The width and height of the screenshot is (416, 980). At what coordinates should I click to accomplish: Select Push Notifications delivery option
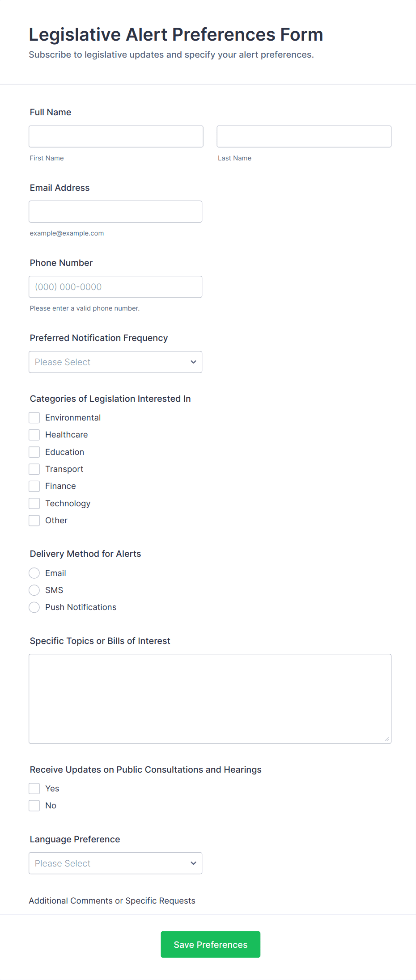pyautogui.click(x=34, y=607)
